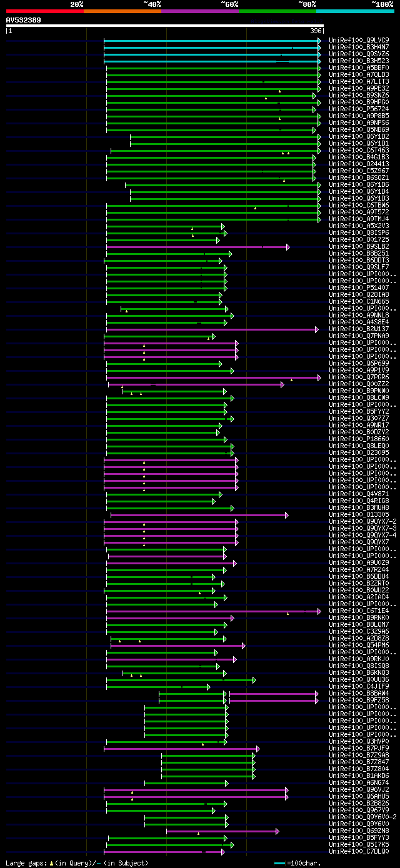Select the UniRef100_Q6P699 label
The image size is (400, 868).
click(359, 363)
